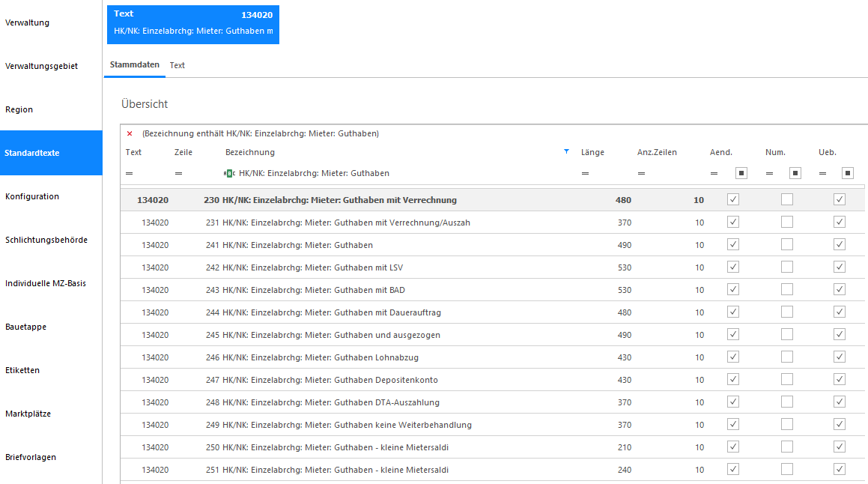Change the contains operator icon for Bezeichnung
Screen dimensions: 868x484
229,173
